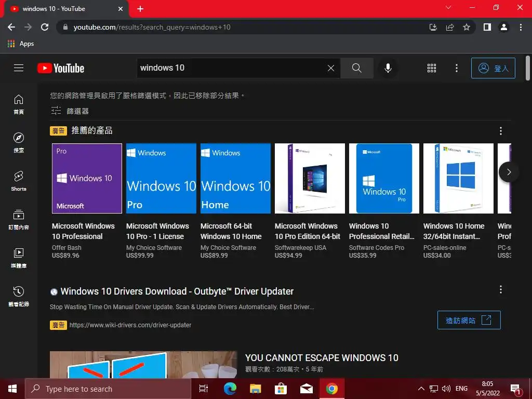The height and width of the screenshot is (399, 532).
Task: Clear the search box with X icon
Action: (331, 68)
